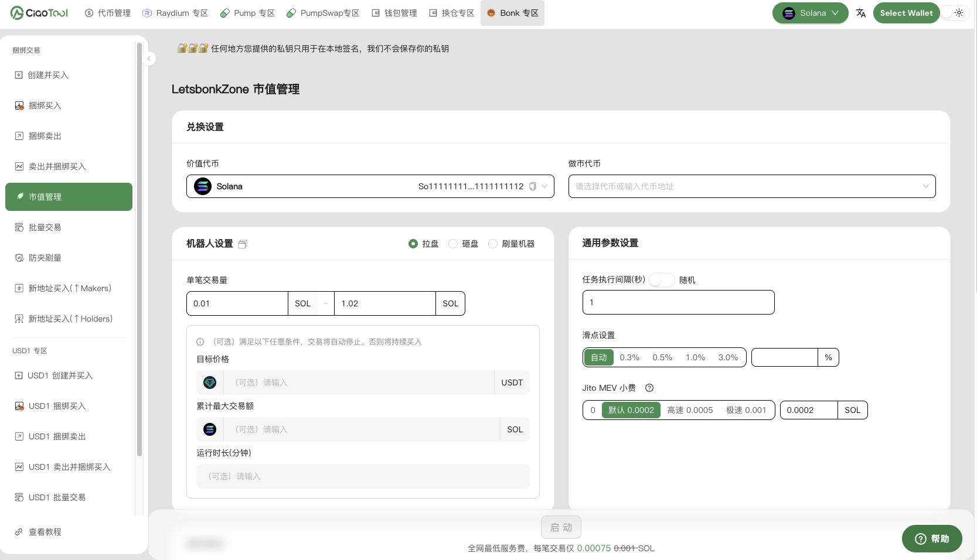The image size is (977, 560).
Task: Open 查看教程 tutorial link
Action: click(45, 532)
